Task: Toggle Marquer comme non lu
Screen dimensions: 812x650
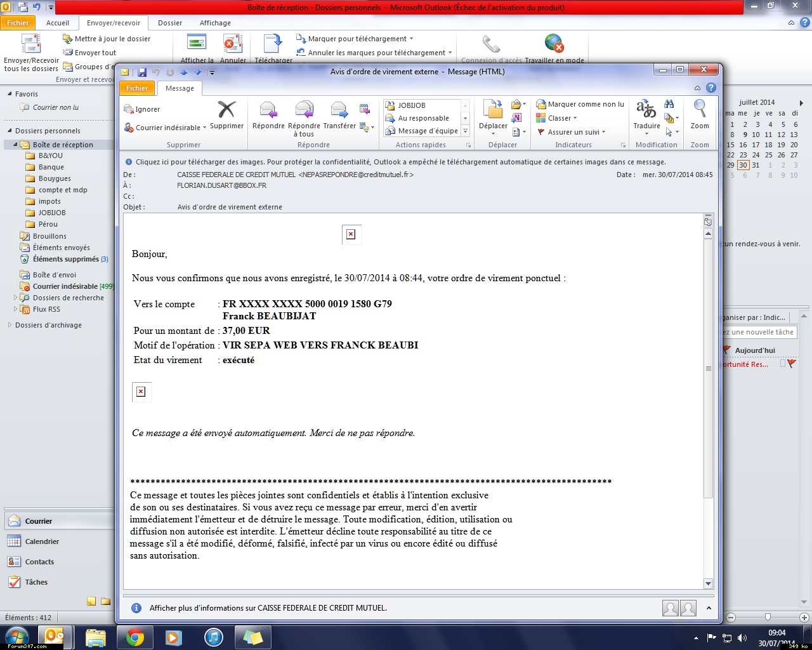Action: pyautogui.click(x=580, y=104)
